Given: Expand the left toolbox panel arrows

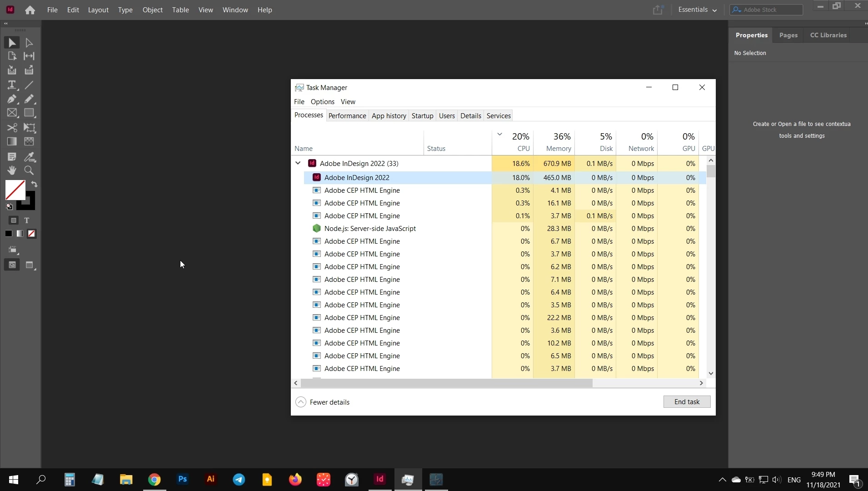Looking at the screenshot, I should [x=5, y=23].
